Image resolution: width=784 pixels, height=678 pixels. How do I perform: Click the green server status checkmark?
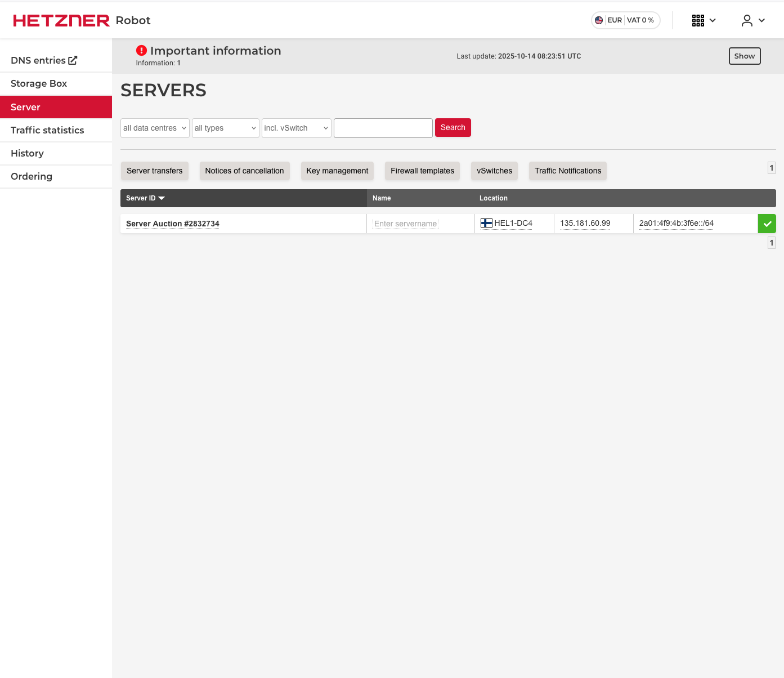(x=767, y=224)
